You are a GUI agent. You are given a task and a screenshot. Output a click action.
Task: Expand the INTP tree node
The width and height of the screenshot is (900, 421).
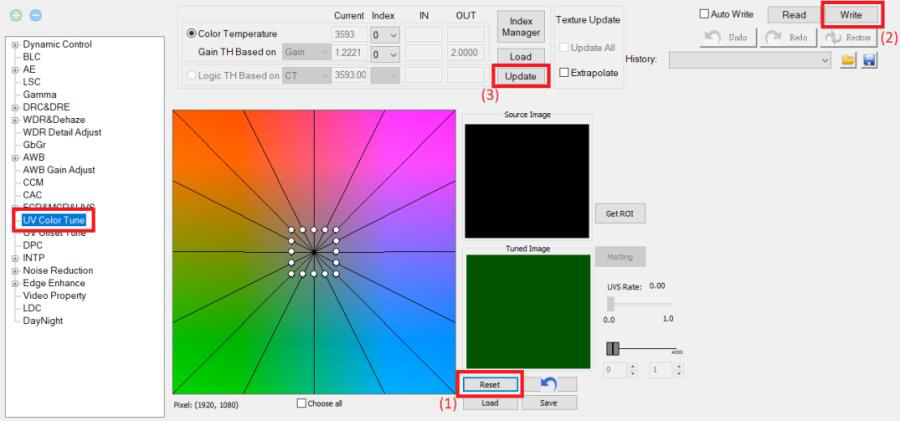15,258
